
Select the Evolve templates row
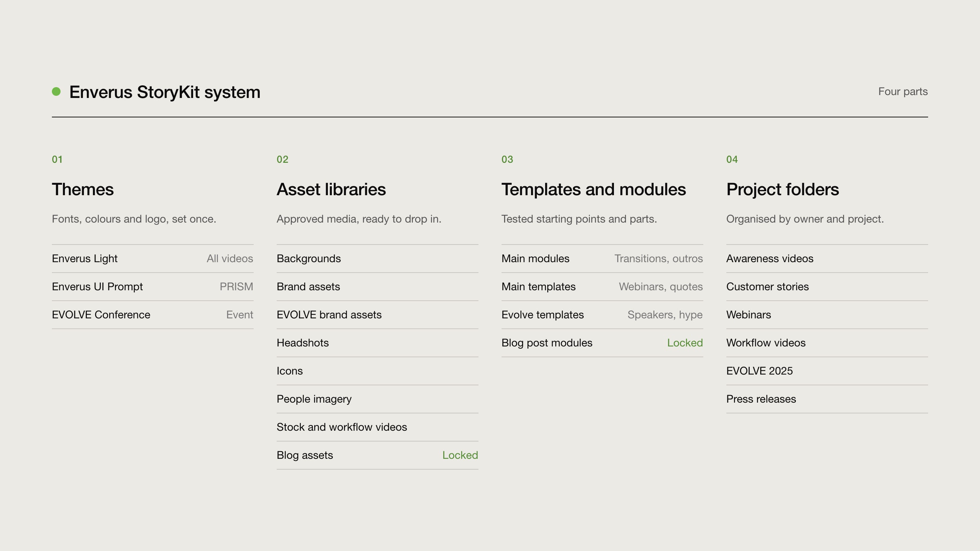(602, 315)
